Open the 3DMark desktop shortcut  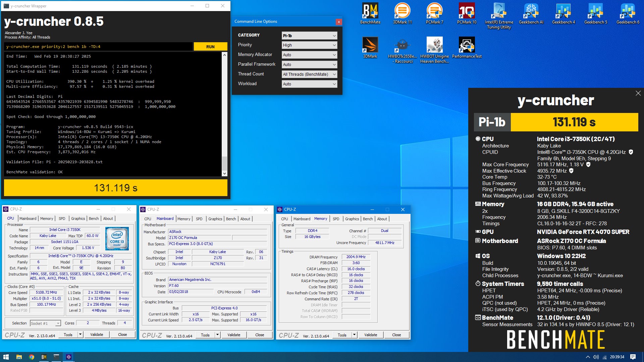pos(370,48)
